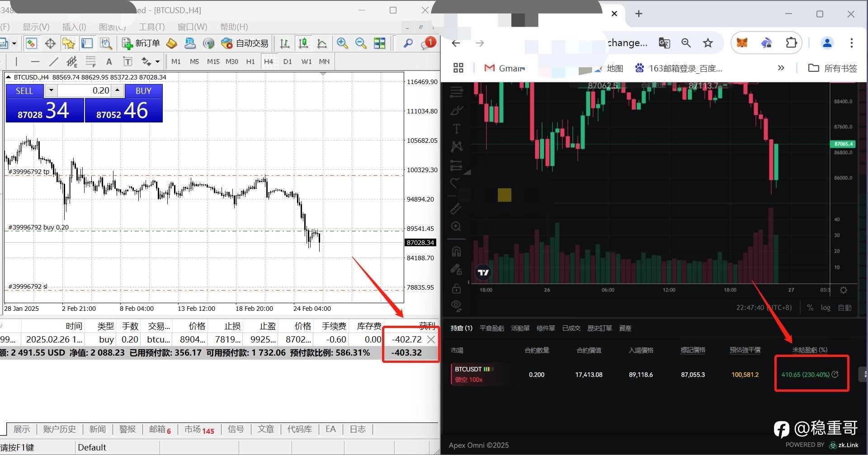
Task: Click the 0.20 lot volume input field
Action: point(85,90)
